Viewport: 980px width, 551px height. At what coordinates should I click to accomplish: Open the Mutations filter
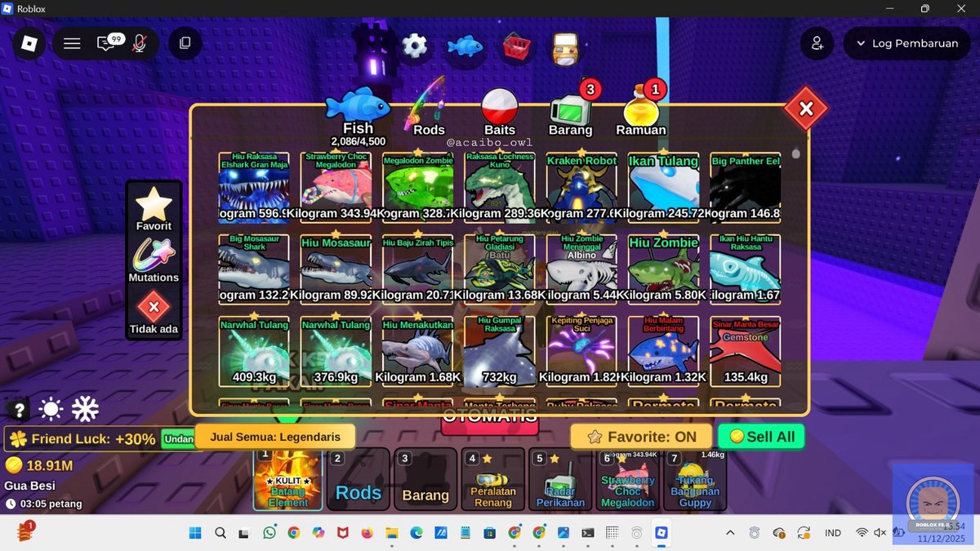[x=154, y=260]
